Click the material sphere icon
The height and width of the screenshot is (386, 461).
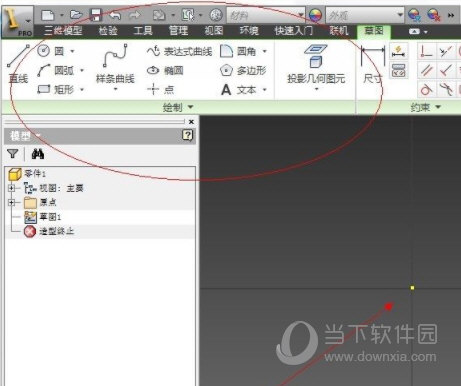[216, 15]
